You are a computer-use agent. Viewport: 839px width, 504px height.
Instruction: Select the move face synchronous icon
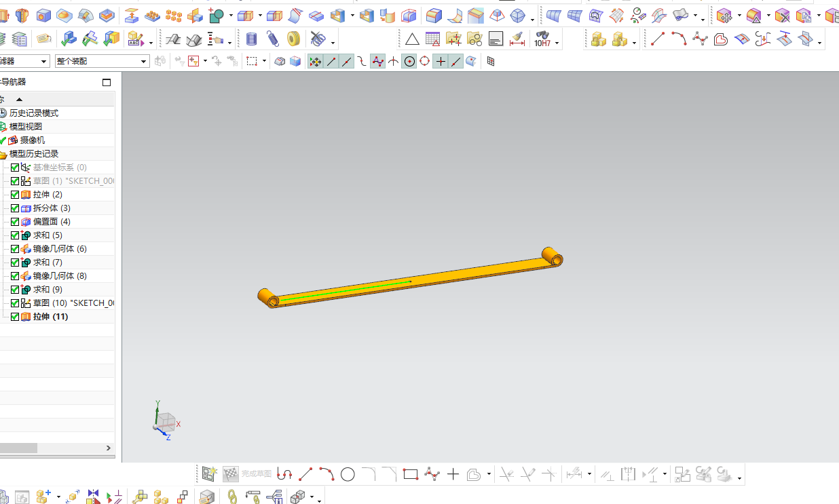pos(724,15)
